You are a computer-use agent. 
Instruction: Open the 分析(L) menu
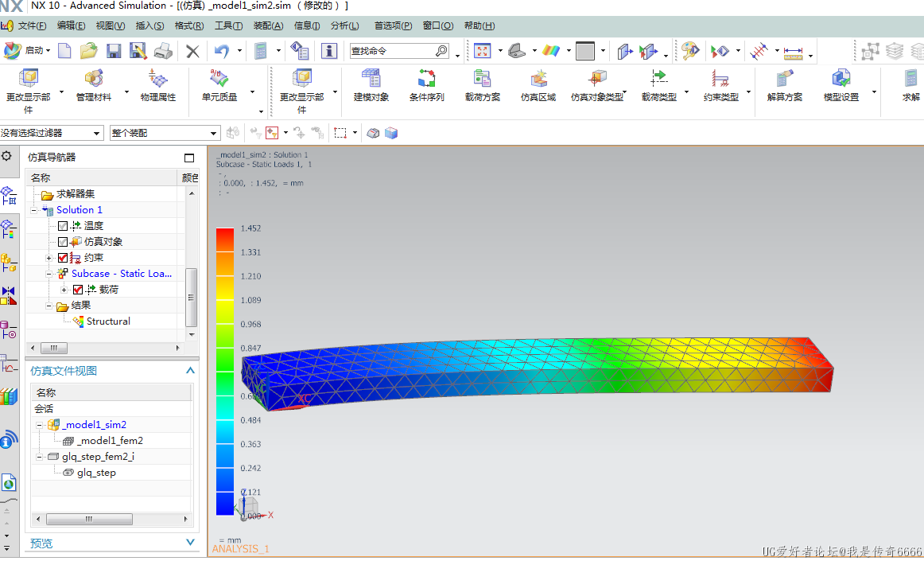tap(345, 26)
